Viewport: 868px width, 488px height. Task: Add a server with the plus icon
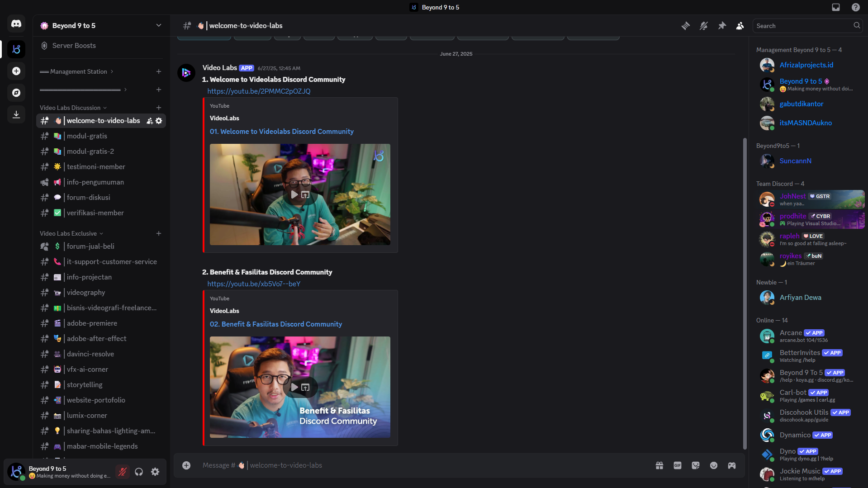click(16, 71)
